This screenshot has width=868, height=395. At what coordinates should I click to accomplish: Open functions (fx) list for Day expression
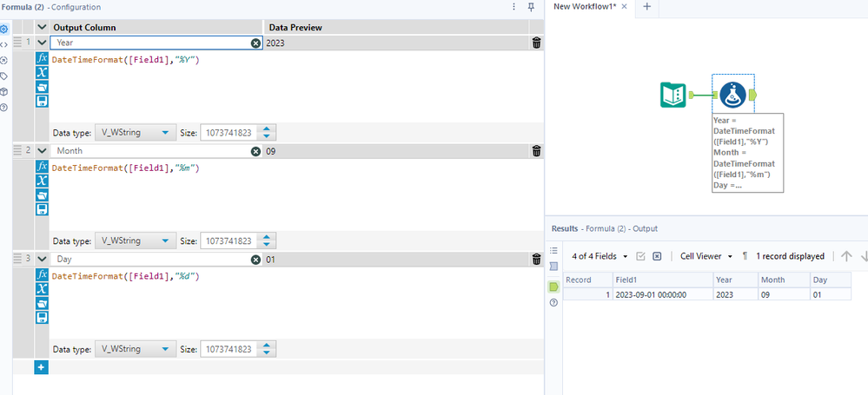(42, 274)
